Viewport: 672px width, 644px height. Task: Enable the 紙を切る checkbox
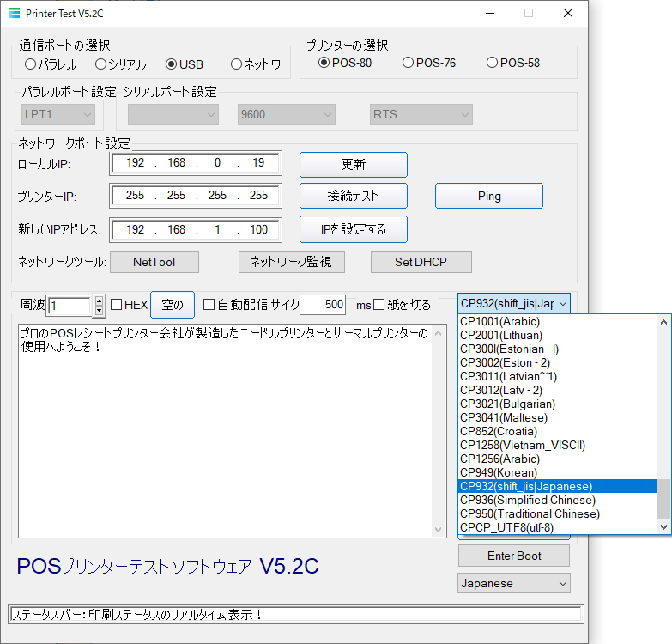379,305
